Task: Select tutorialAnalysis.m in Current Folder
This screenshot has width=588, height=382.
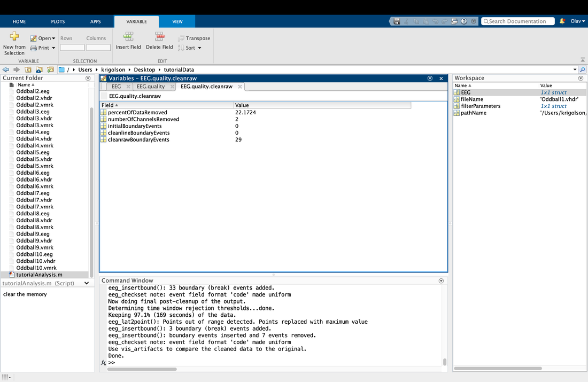Action: [40, 275]
